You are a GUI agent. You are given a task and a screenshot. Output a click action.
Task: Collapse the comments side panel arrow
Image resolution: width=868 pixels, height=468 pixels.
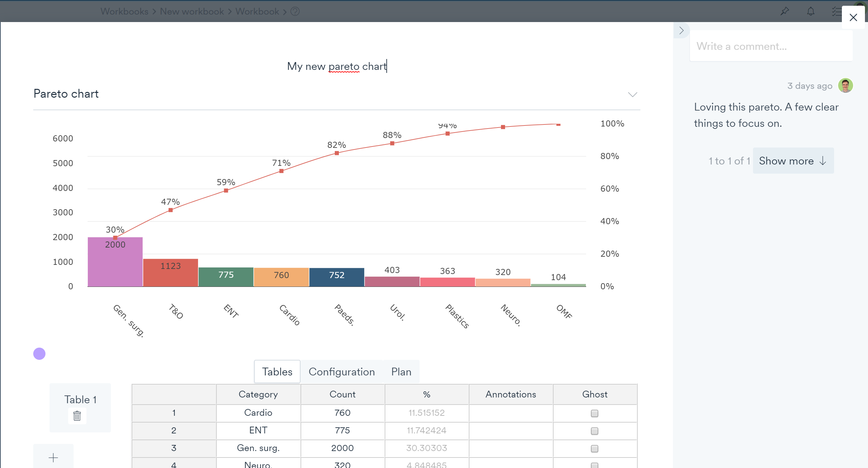click(x=681, y=31)
